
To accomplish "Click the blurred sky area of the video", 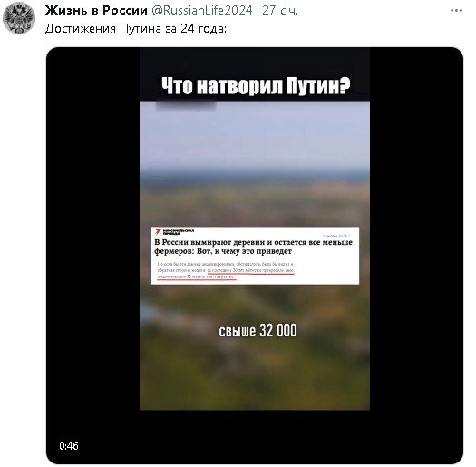I will coord(255,137).
